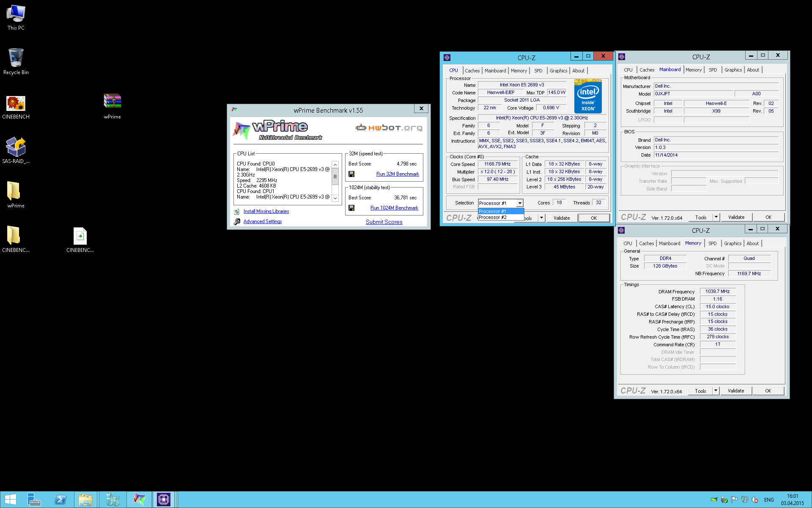Close the wPrime Benchmark window
Viewport: 812px width, 508px height.
tap(421, 108)
